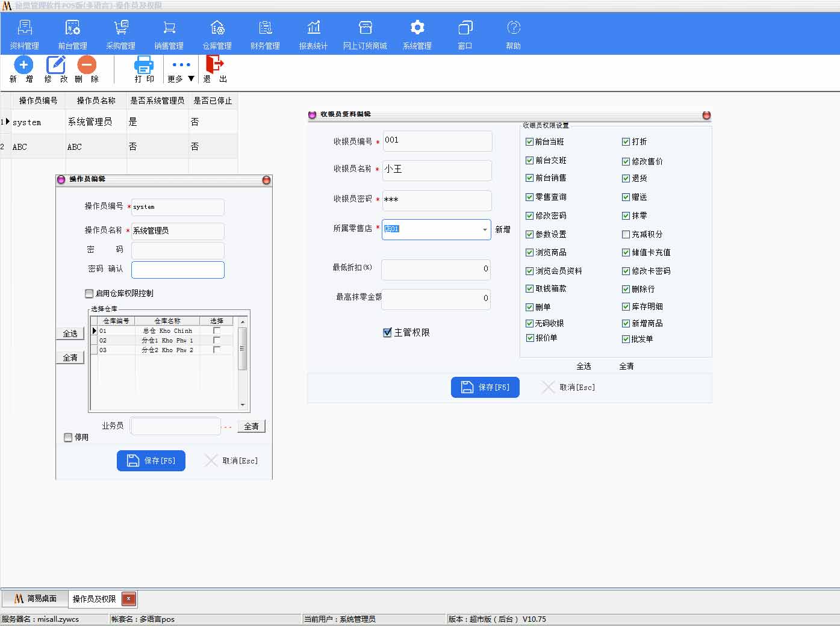Select the 03 分仓2 warehouse row
Image resolution: width=840 pixels, height=626 pixels.
(x=162, y=350)
